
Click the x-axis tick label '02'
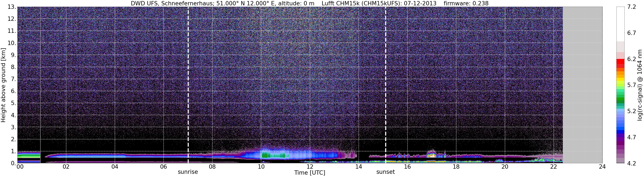[66, 167]
